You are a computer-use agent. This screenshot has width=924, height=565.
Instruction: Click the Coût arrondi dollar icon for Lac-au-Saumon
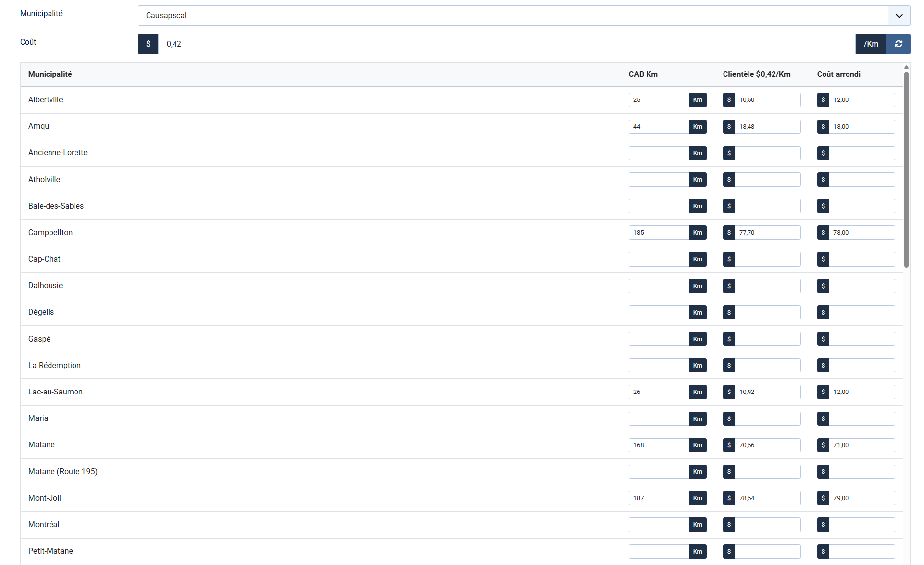823,392
